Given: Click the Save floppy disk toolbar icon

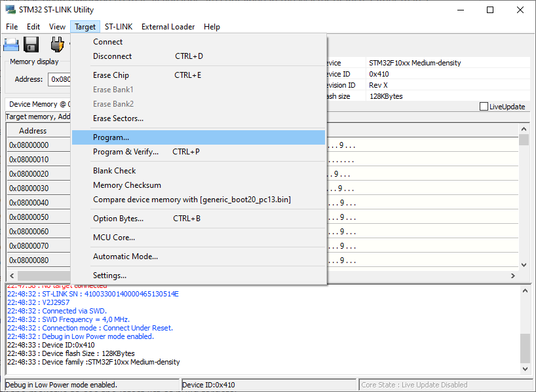Looking at the screenshot, I should click(31, 45).
